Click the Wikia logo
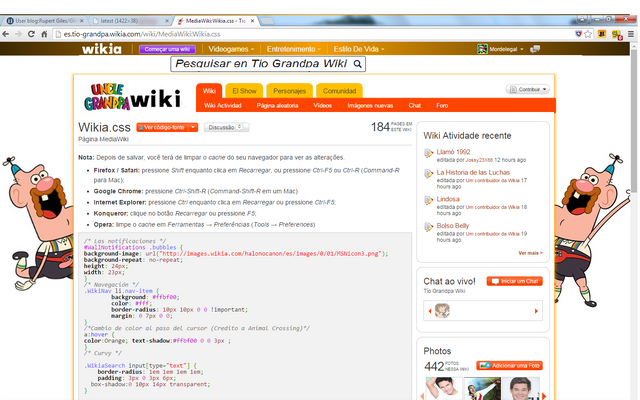Viewport: 640px width, 400px height. (102, 49)
